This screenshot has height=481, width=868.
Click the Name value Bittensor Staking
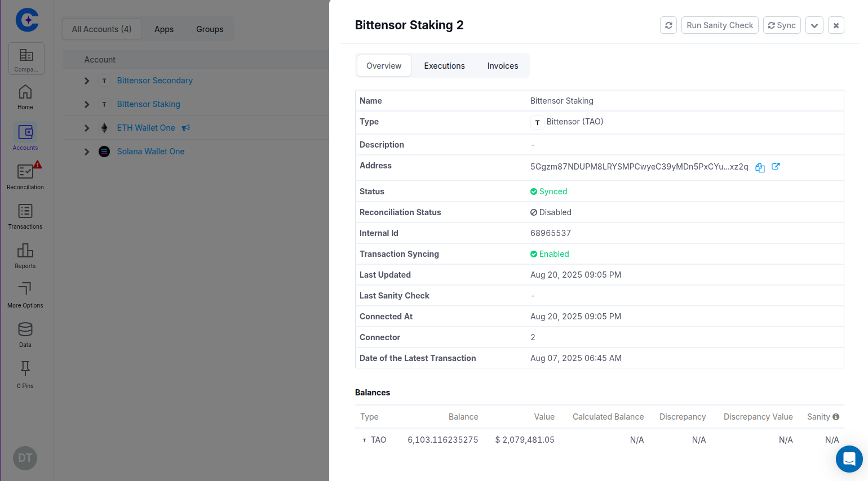click(562, 101)
